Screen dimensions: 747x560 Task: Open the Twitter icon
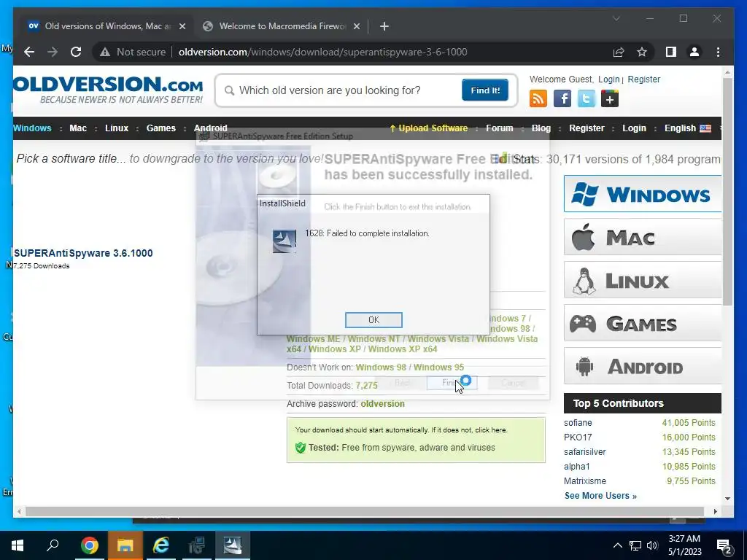587,98
